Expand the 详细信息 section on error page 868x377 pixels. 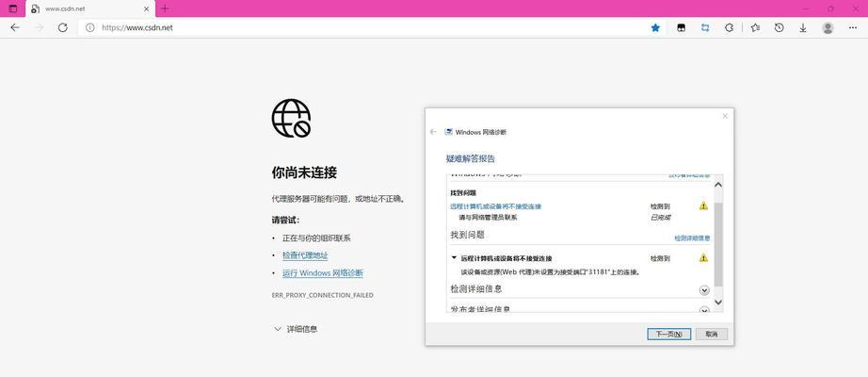296,329
